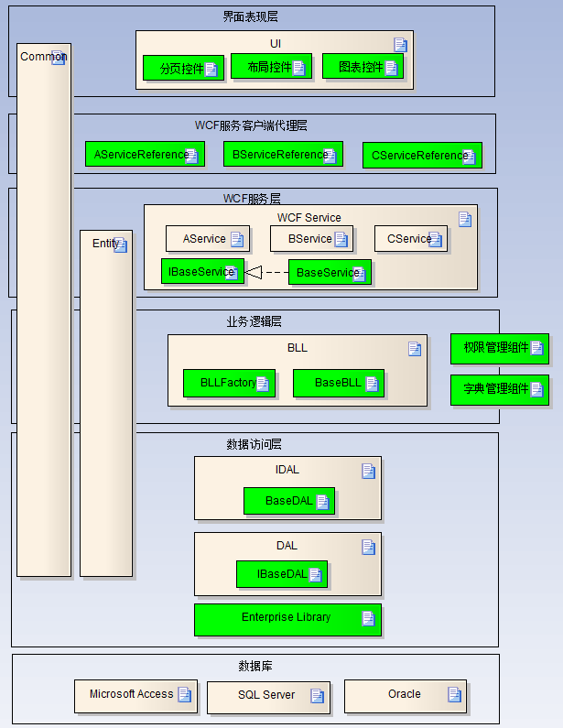
Task: Click the document icon on BaseBLL
Action: click(x=373, y=384)
